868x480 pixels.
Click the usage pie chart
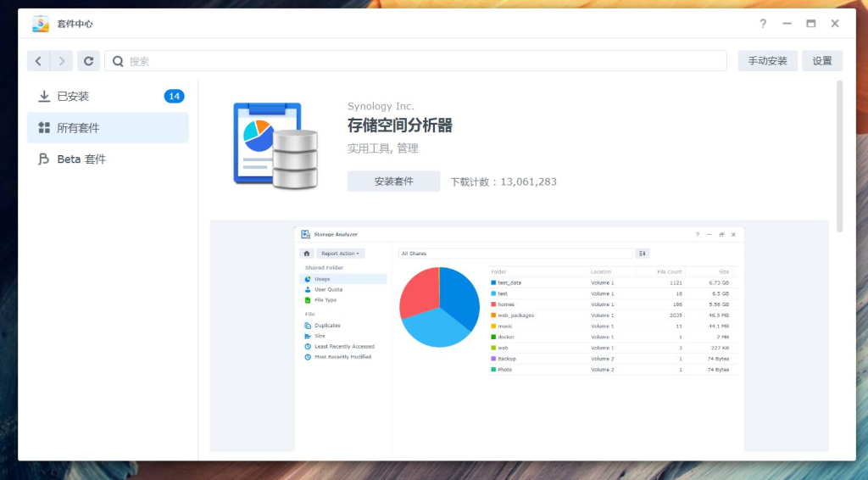pos(440,307)
